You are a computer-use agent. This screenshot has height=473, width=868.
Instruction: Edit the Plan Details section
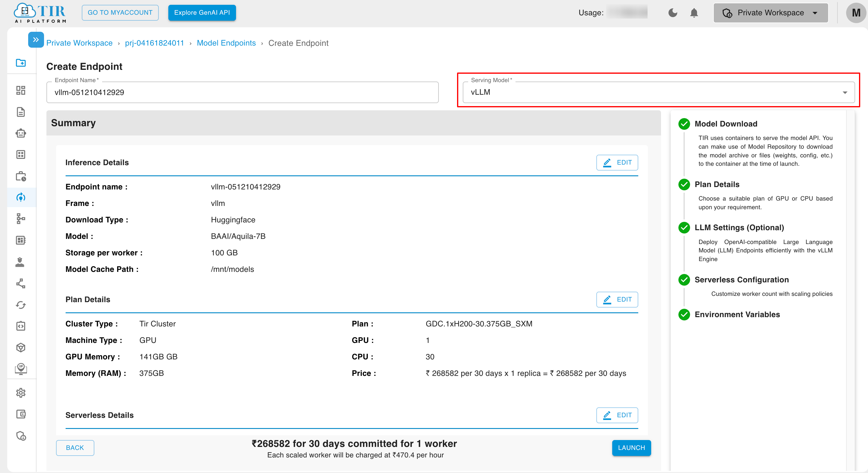pos(617,299)
